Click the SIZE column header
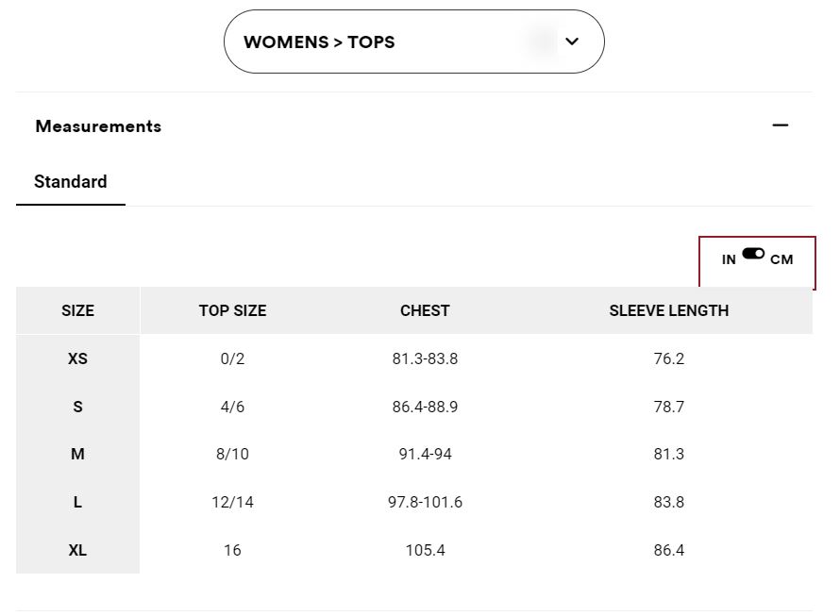 (x=77, y=310)
